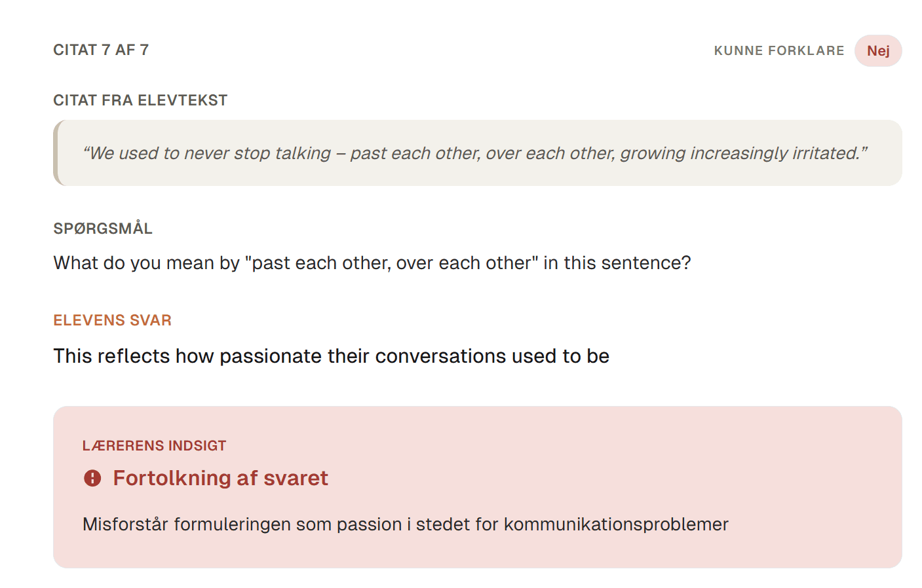
Task: Click the student's answer about passionate conversations
Action: click(331, 356)
